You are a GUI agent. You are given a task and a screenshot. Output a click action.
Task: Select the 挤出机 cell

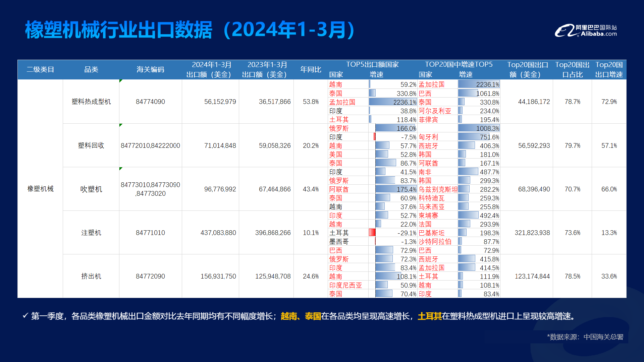pos(91,276)
